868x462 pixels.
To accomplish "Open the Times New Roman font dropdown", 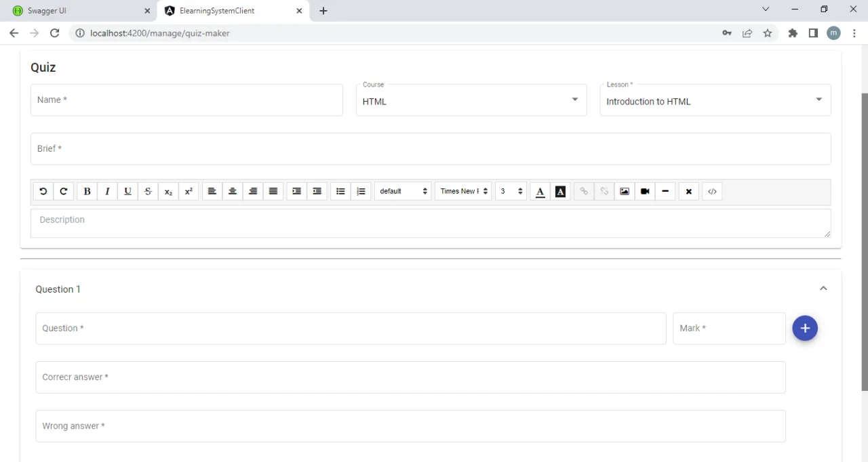I will click(463, 192).
